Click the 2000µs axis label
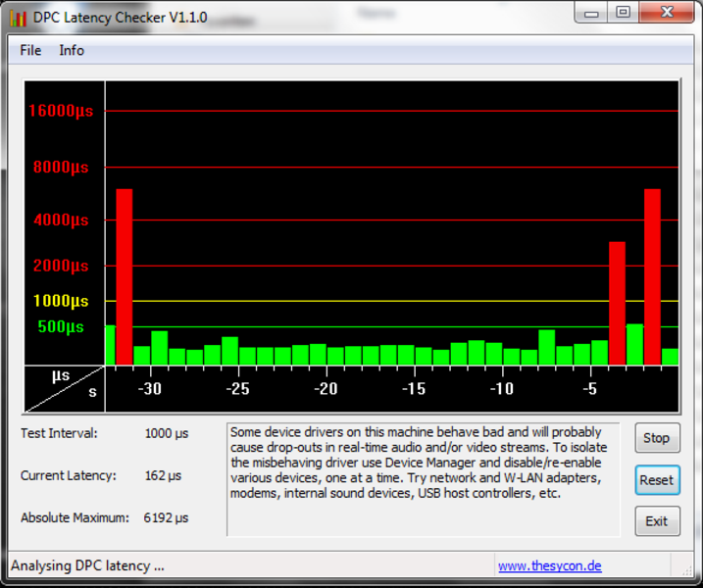The width and height of the screenshot is (703, 588). (x=61, y=266)
